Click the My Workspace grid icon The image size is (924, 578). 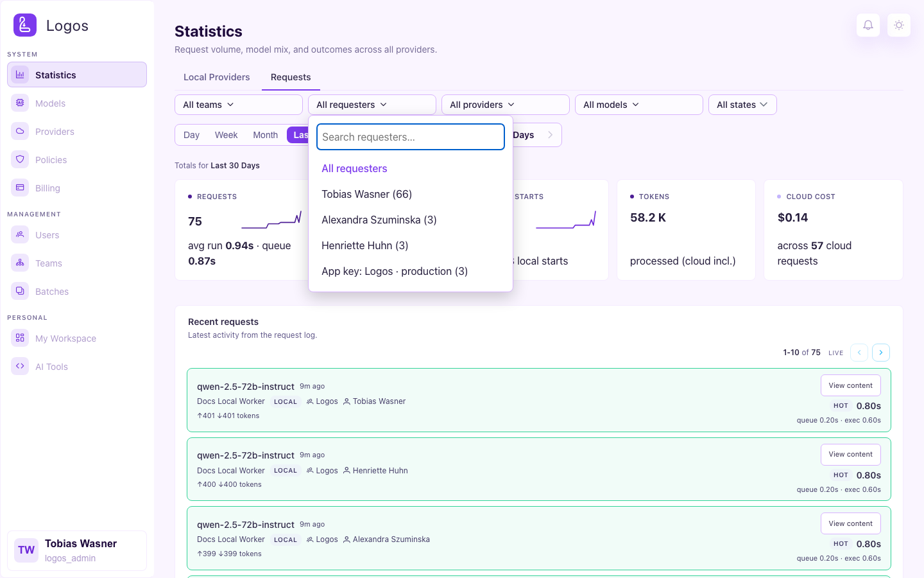click(20, 338)
